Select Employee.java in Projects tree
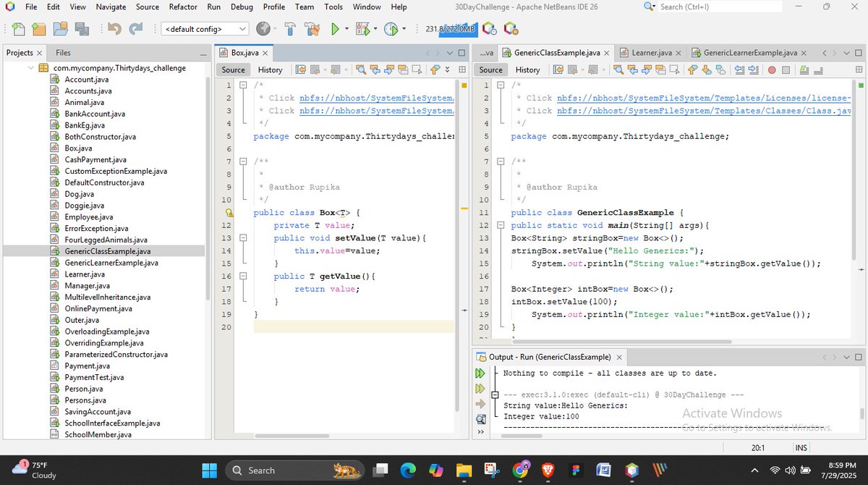Viewport: 868px width, 485px height. 88,216
